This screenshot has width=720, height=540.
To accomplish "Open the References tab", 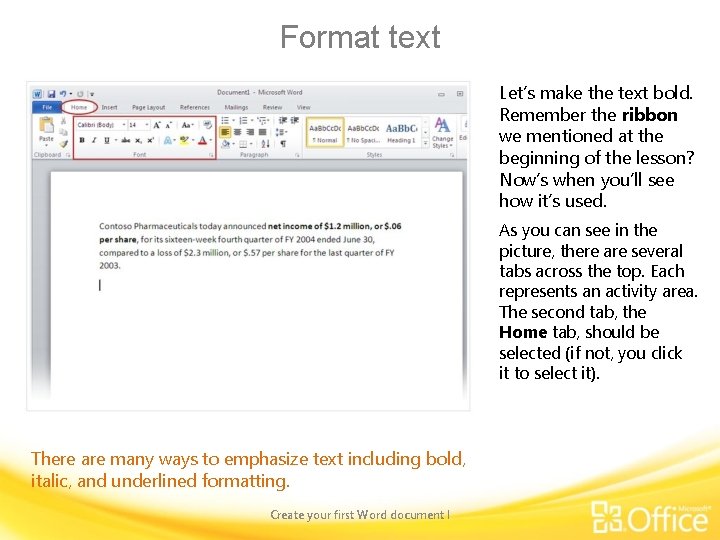I will click(195, 107).
